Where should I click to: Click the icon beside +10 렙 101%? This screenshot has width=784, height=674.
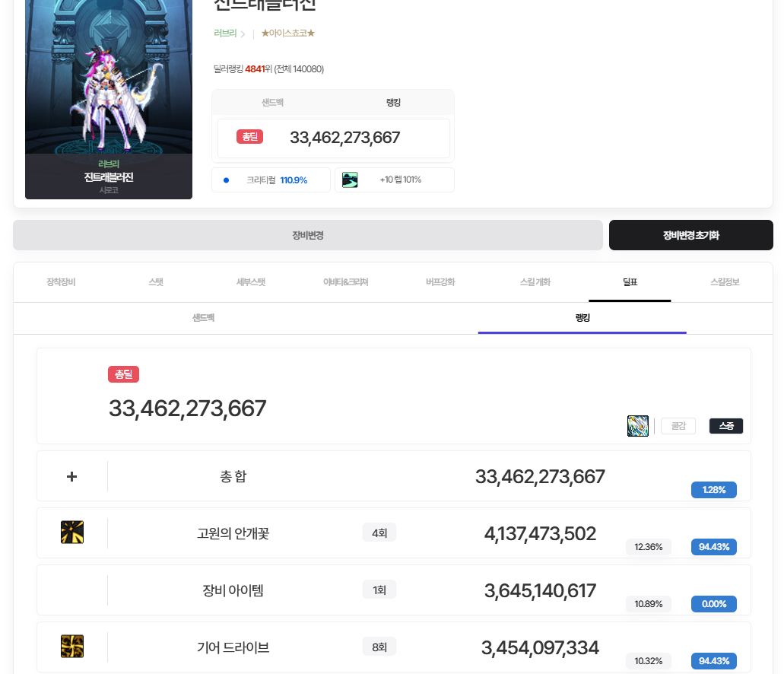pyautogui.click(x=350, y=180)
